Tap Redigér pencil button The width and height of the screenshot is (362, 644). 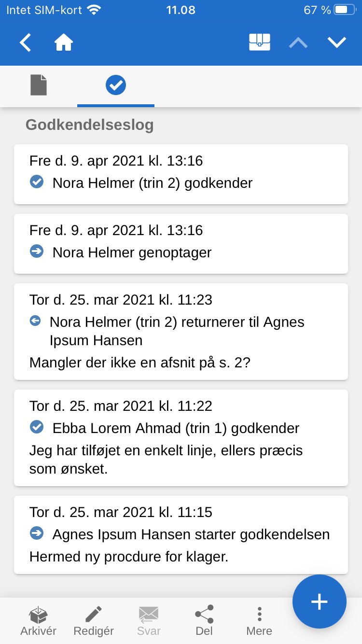pyautogui.click(x=94, y=621)
